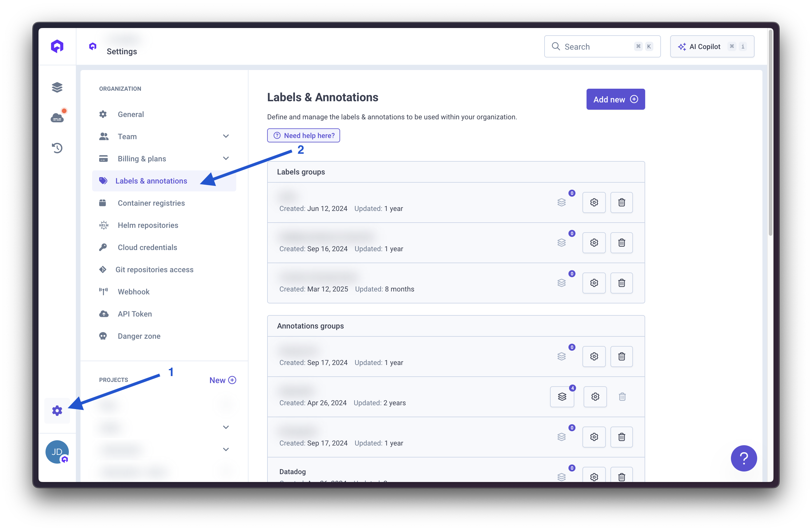Expand the Billing & plans section
This screenshot has width=812, height=531.
pyautogui.click(x=226, y=158)
